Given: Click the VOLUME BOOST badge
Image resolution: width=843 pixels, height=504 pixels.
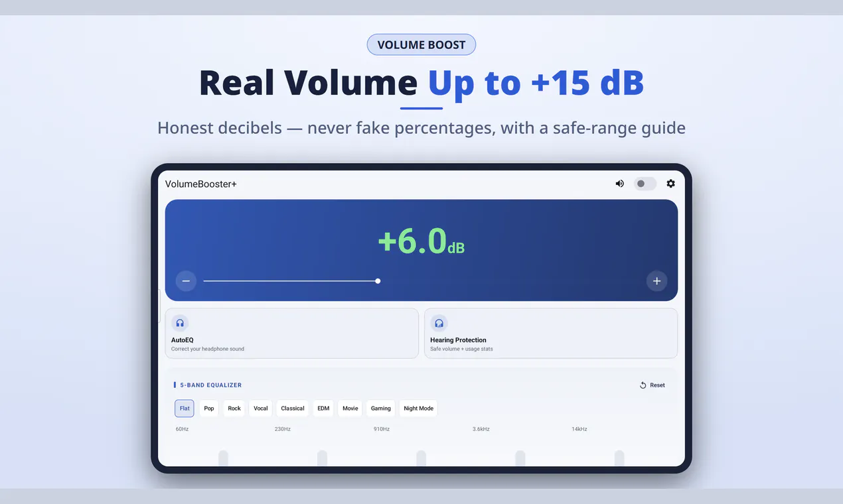Looking at the screenshot, I should [x=421, y=45].
